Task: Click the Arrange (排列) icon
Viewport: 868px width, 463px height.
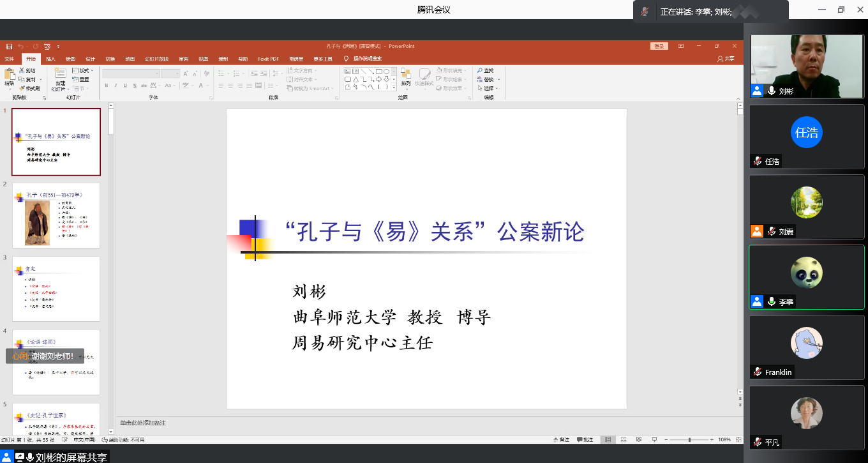Action: [406, 75]
